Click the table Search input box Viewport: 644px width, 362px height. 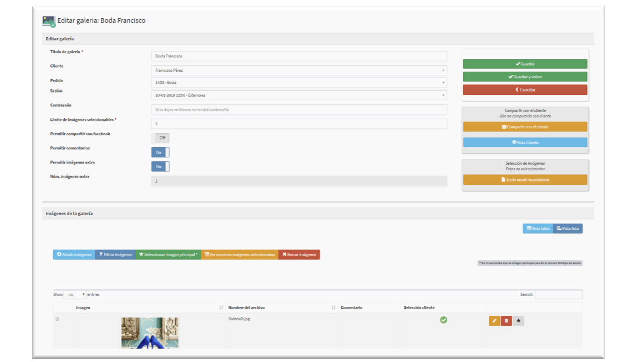click(x=558, y=294)
